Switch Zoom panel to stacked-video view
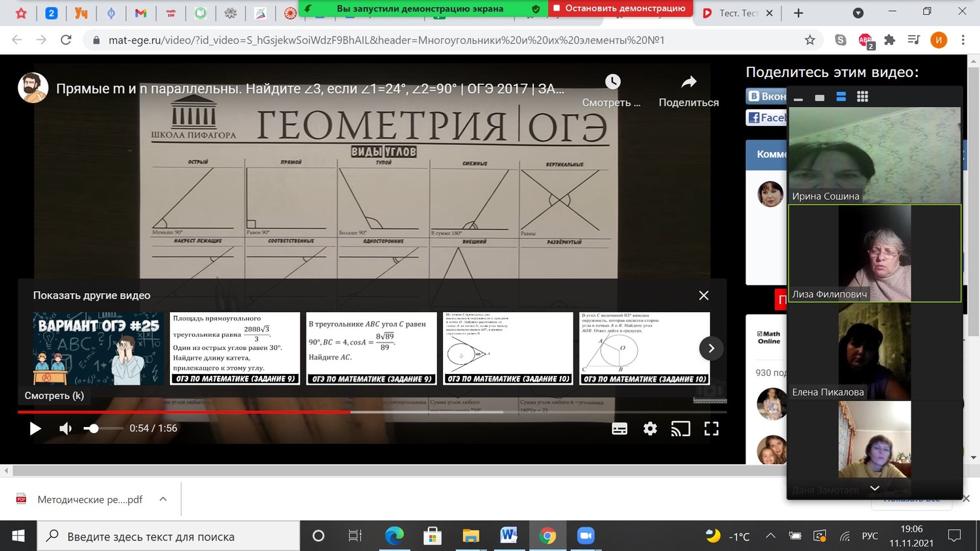The height and width of the screenshot is (551, 980). [x=841, y=97]
